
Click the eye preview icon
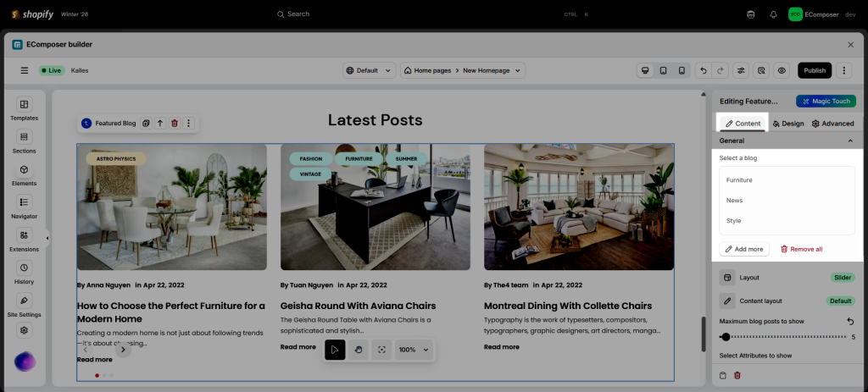(782, 71)
